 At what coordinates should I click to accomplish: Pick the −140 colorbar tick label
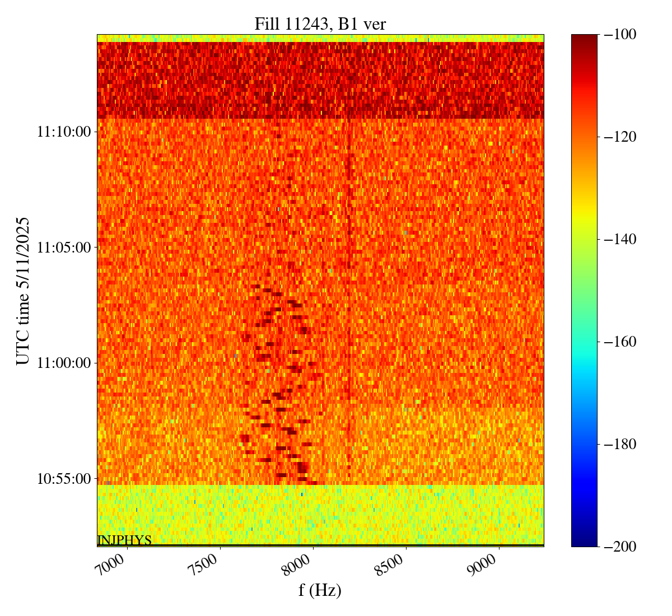pos(620,240)
